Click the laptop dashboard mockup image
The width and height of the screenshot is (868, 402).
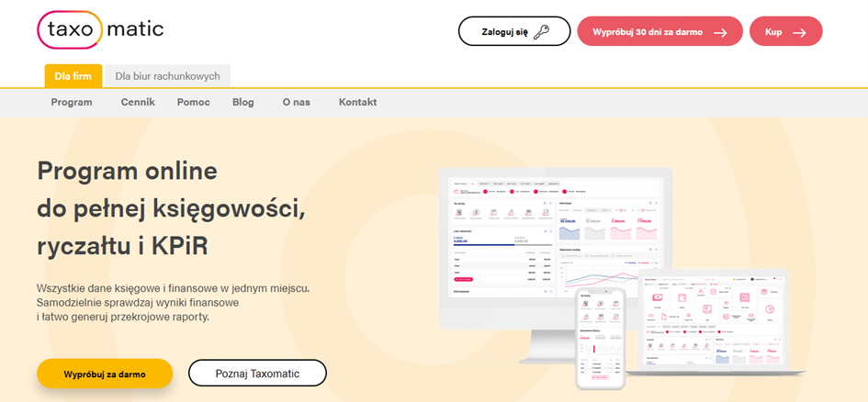716,322
